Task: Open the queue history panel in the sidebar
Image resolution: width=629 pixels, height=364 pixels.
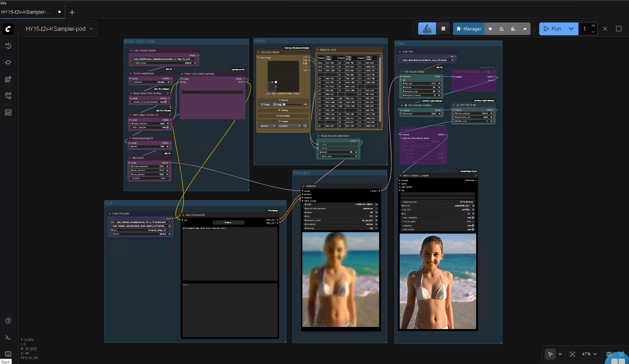Action: click(x=8, y=46)
